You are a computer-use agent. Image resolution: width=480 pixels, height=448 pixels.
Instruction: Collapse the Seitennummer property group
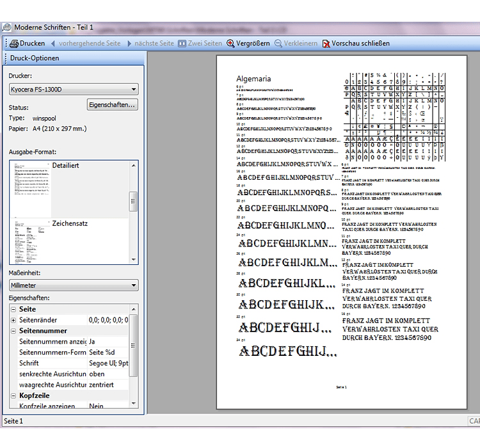13,331
